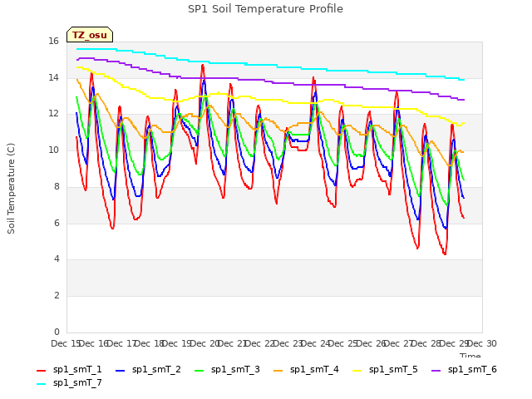Toggle the sp1_smT_5 legend entry

[385, 369]
